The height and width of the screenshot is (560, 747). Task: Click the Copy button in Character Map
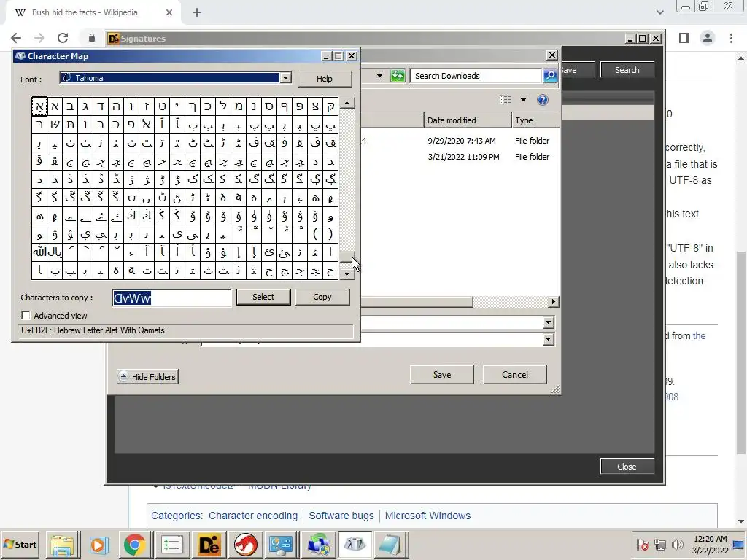pyautogui.click(x=322, y=297)
